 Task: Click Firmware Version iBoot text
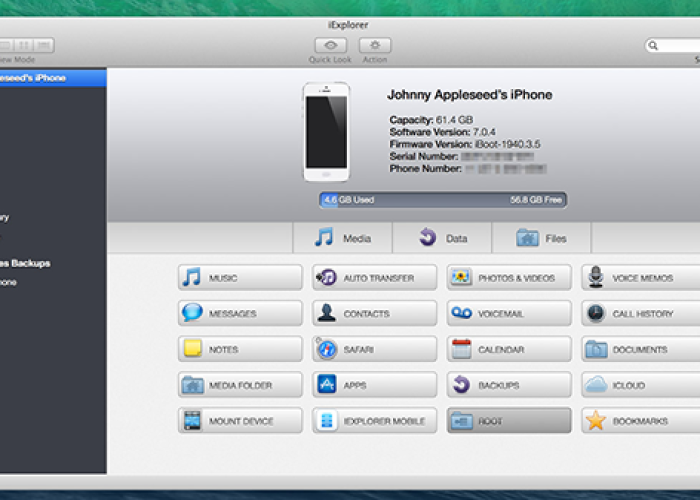coord(465,144)
